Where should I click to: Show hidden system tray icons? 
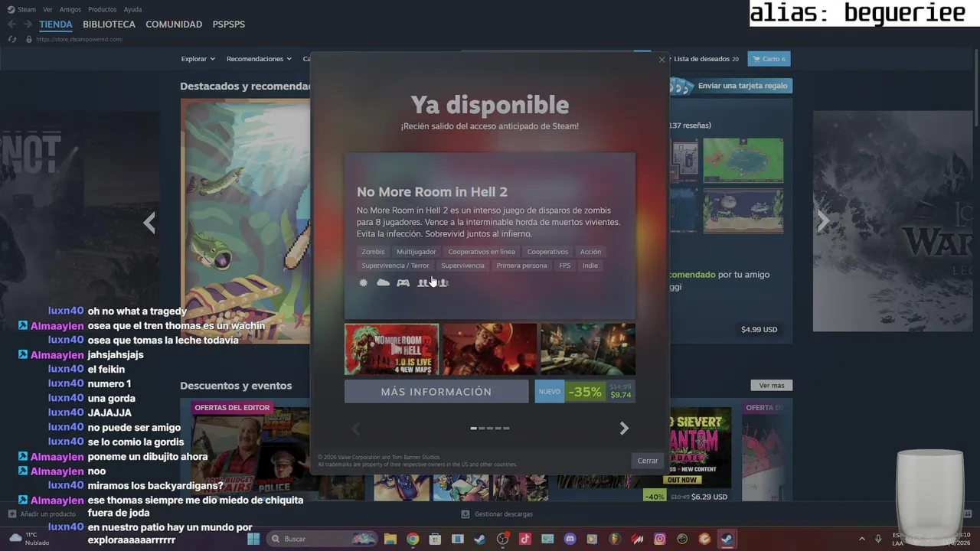click(x=861, y=539)
